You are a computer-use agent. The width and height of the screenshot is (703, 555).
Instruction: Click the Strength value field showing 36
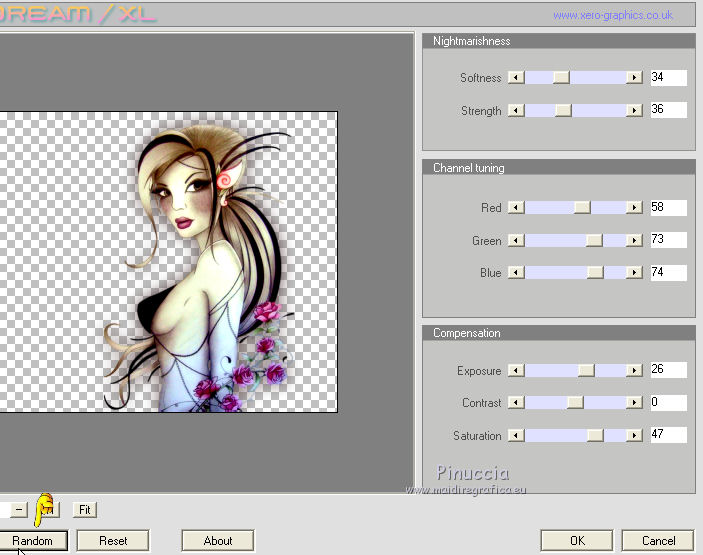[668, 110]
